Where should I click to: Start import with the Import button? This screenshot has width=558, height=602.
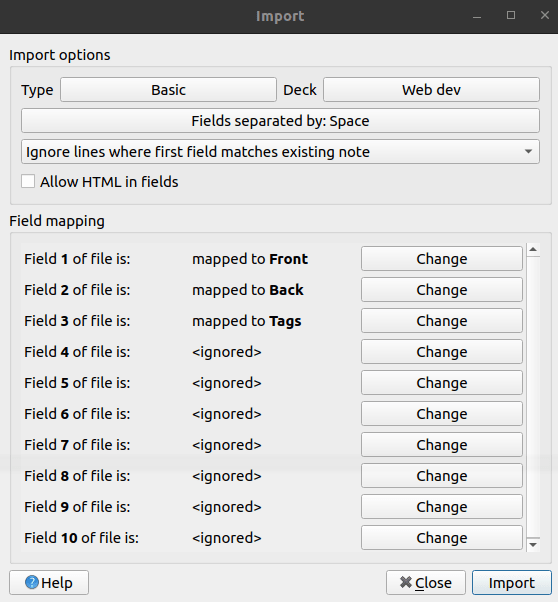point(512,582)
